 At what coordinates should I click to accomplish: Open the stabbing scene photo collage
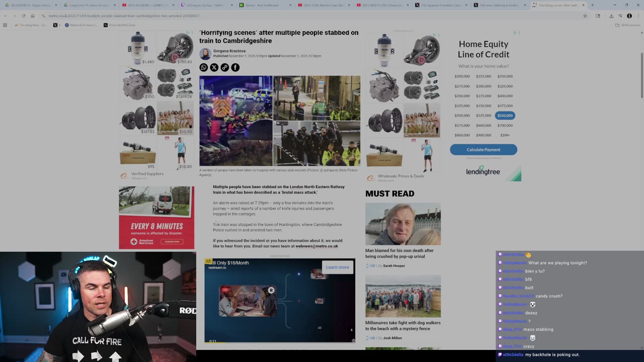click(x=280, y=121)
